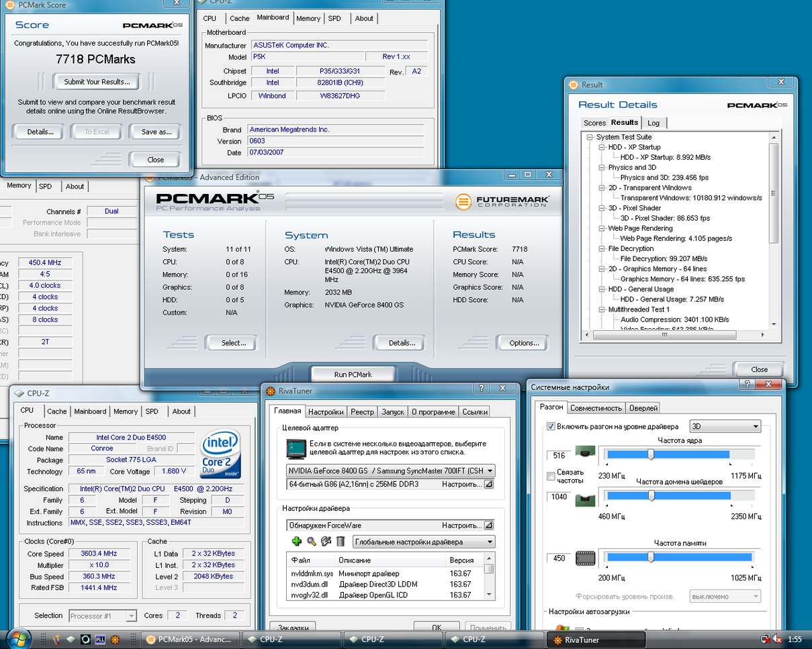This screenshot has width=812, height=649.
Task: Collapse the HDD - XP Startup tree node
Action: click(602, 147)
